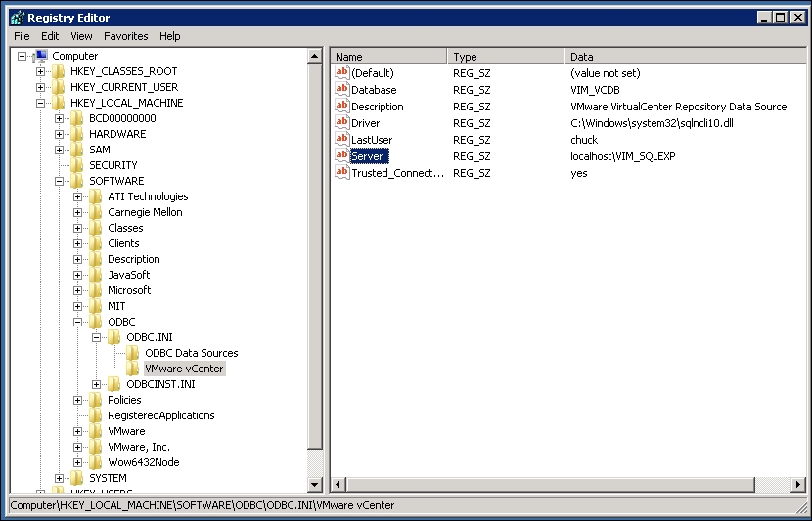Click the tree pane scroll-up arrow
Viewport: 812px width, 521px height.
coord(314,56)
